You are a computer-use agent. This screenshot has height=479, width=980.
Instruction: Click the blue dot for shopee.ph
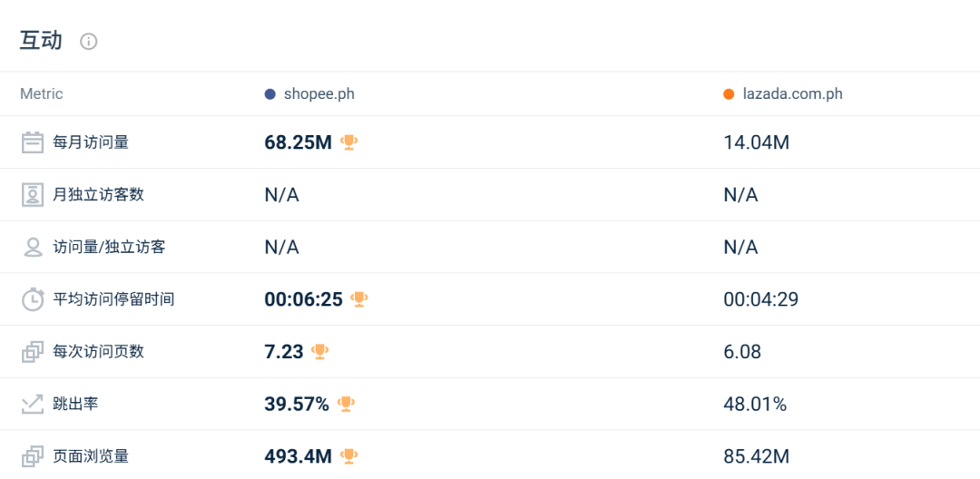(x=269, y=94)
